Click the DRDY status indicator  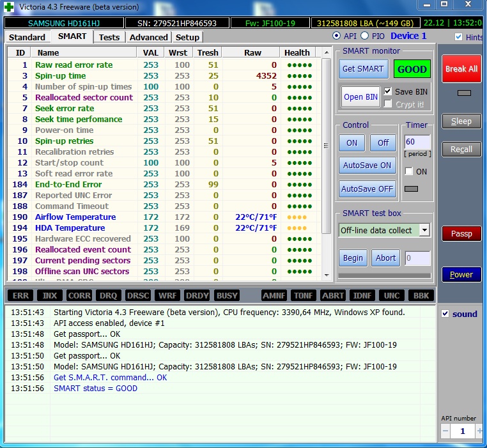point(197,295)
